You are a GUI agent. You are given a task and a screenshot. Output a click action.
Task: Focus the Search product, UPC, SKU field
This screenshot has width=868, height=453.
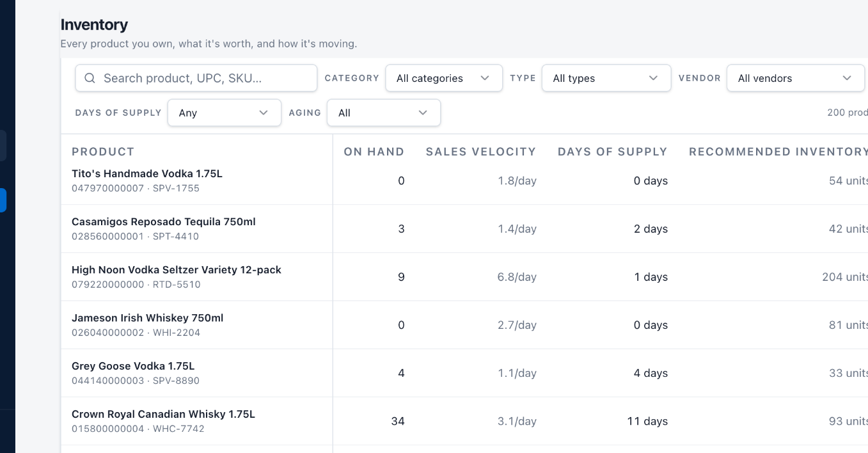pos(196,78)
